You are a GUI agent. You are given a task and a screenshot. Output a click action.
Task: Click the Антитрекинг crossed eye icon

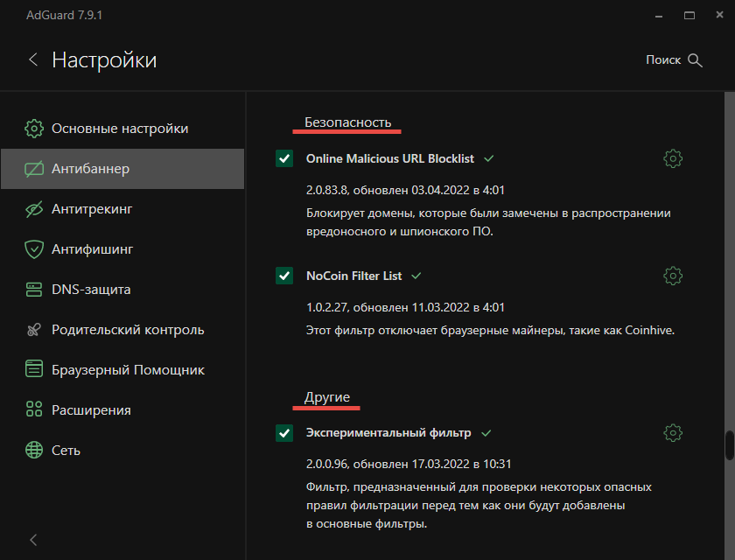[x=34, y=209]
